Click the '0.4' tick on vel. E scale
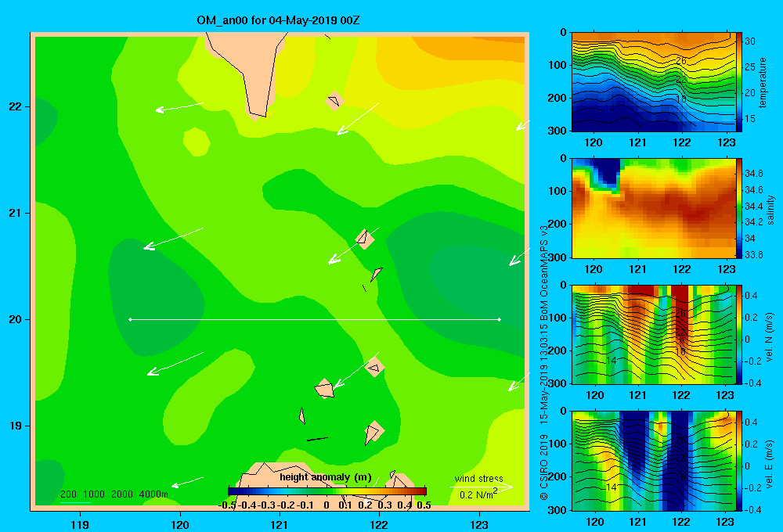This screenshot has height=532, width=783. coord(751,422)
